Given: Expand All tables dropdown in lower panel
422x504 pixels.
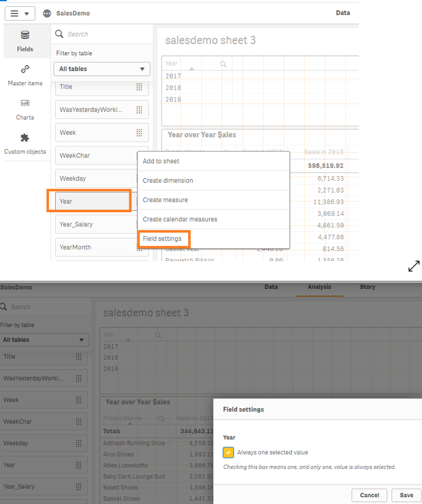Looking at the screenshot, I should pyautogui.click(x=44, y=340).
